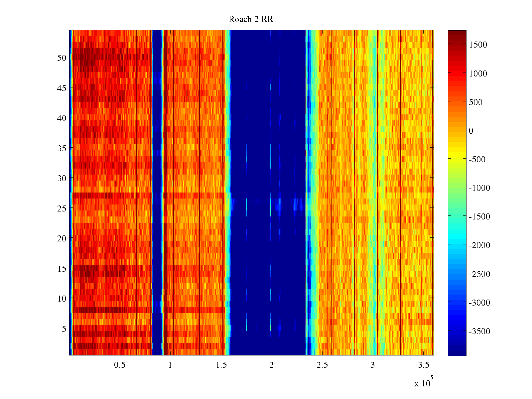The image size is (532, 399).
Task: Click the x-axis tick label 1
Action: click(x=170, y=365)
